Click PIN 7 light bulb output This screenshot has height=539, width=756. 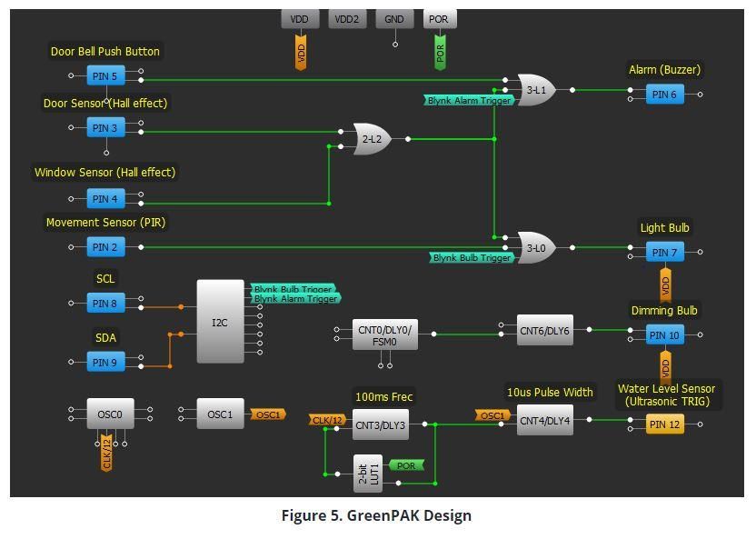click(x=664, y=252)
